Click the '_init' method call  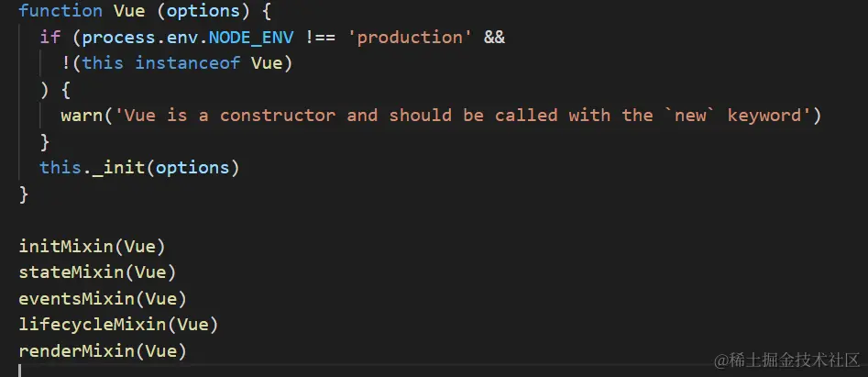[118, 168]
